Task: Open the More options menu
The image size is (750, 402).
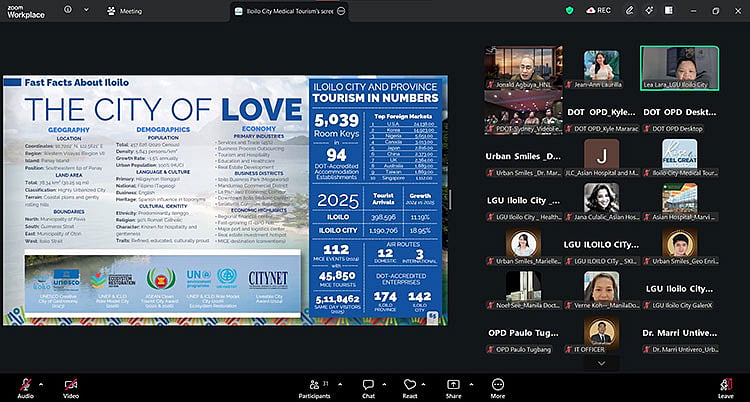Action: coord(497,388)
